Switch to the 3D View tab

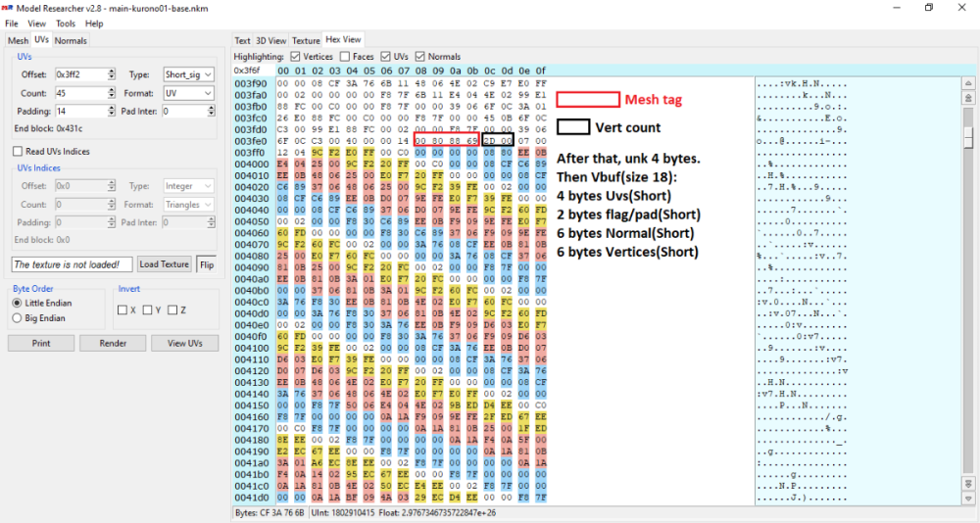tap(271, 40)
